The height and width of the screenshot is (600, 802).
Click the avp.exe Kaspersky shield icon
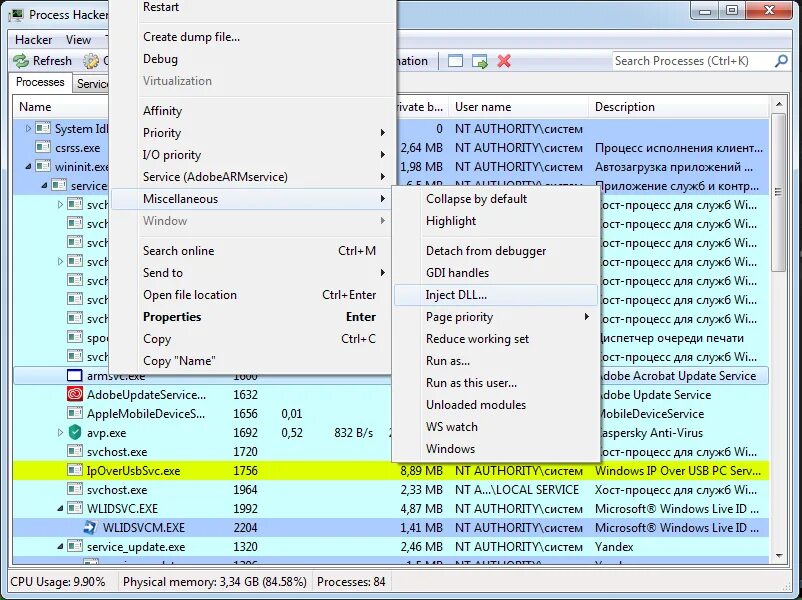click(x=75, y=432)
